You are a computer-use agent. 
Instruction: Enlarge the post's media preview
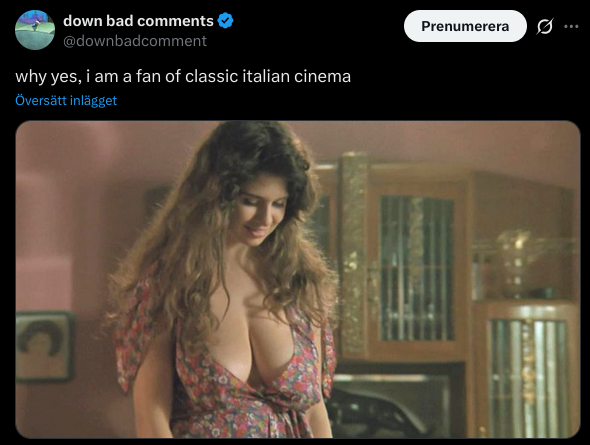pyautogui.click(x=298, y=279)
